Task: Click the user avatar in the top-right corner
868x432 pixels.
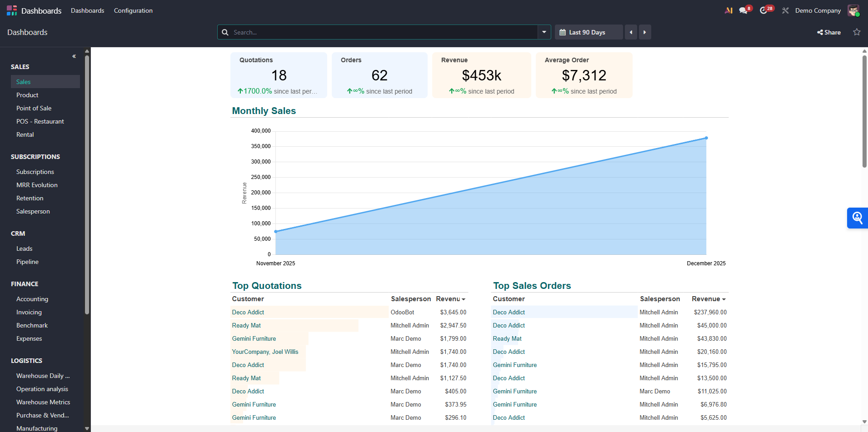Action: click(853, 10)
